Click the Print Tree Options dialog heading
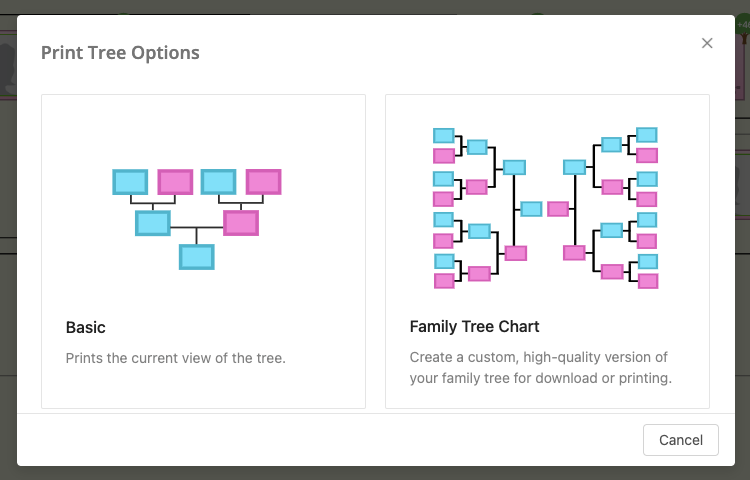Screen dimensions: 750x480 120,53
